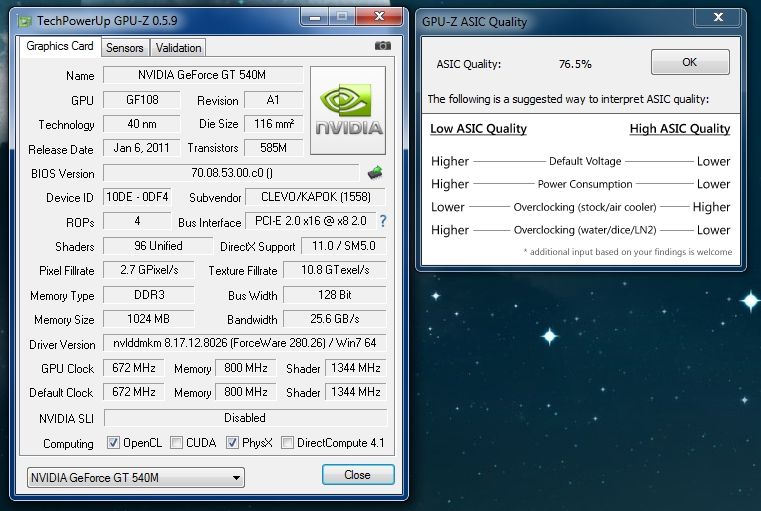Screen dimensions: 761x511
Task: Close the TechPowerUp GPU-Z window
Action: (x=379, y=16)
